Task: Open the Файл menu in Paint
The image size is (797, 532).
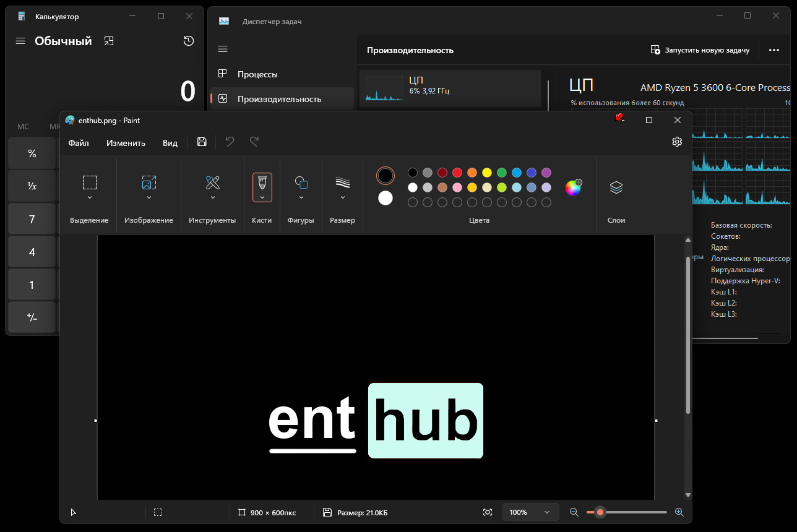Action: tap(79, 143)
